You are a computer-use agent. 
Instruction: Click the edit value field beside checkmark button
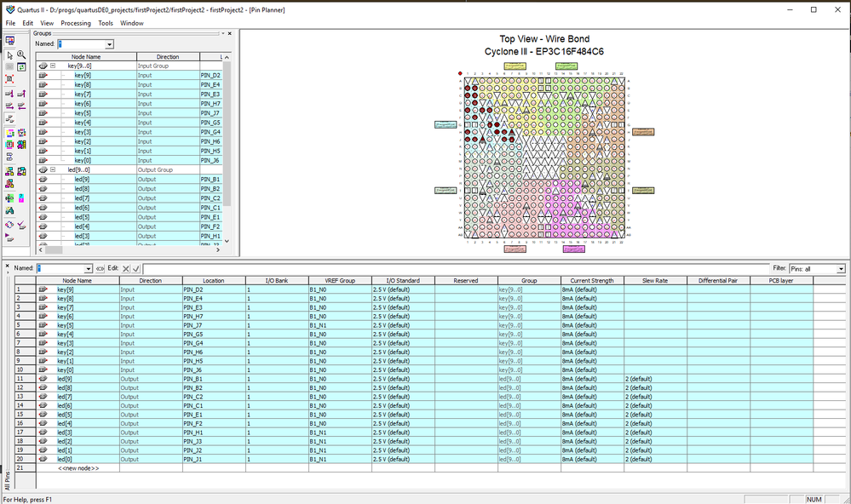pos(456,268)
